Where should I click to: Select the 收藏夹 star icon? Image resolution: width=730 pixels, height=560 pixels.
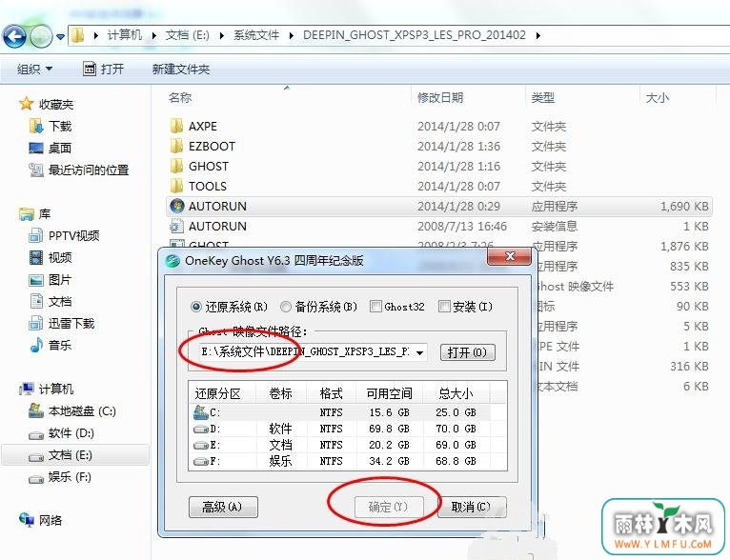(26, 104)
